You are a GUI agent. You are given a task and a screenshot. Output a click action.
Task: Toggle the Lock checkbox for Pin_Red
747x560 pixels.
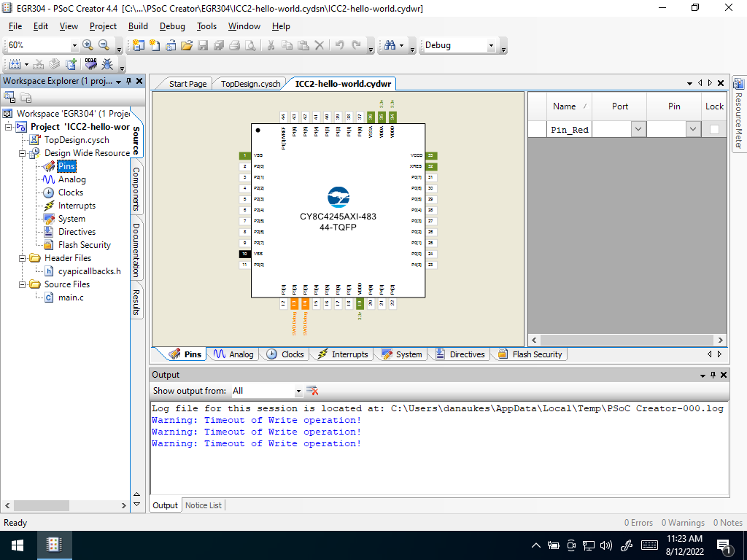714,130
